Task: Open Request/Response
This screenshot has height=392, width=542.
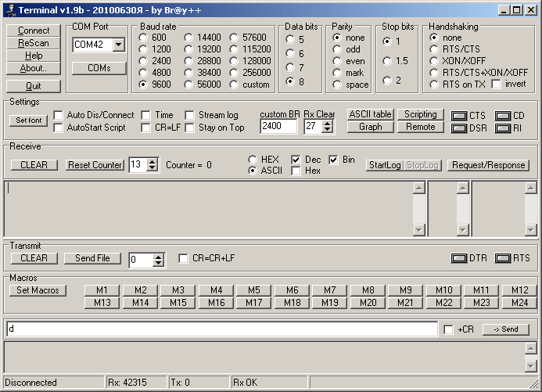Action: pos(488,165)
